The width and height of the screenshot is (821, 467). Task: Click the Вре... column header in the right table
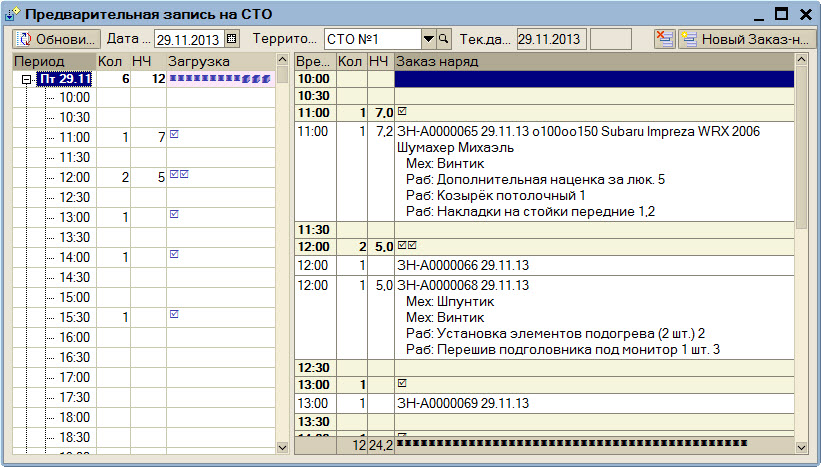pyautogui.click(x=315, y=61)
